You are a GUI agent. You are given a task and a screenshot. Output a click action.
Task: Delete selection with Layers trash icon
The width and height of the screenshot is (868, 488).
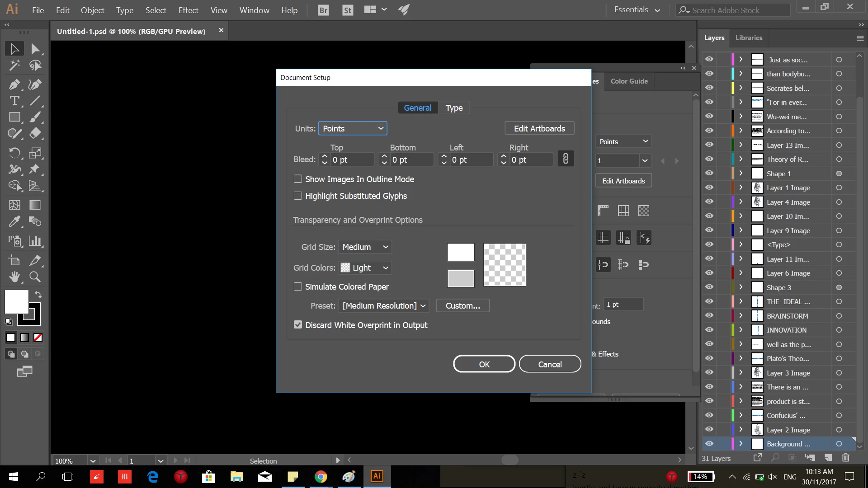tap(845, 458)
